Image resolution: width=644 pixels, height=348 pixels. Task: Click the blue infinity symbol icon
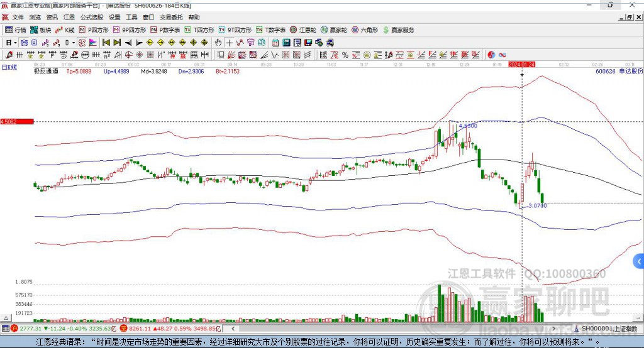pyautogui.click(x=502, y=55)
